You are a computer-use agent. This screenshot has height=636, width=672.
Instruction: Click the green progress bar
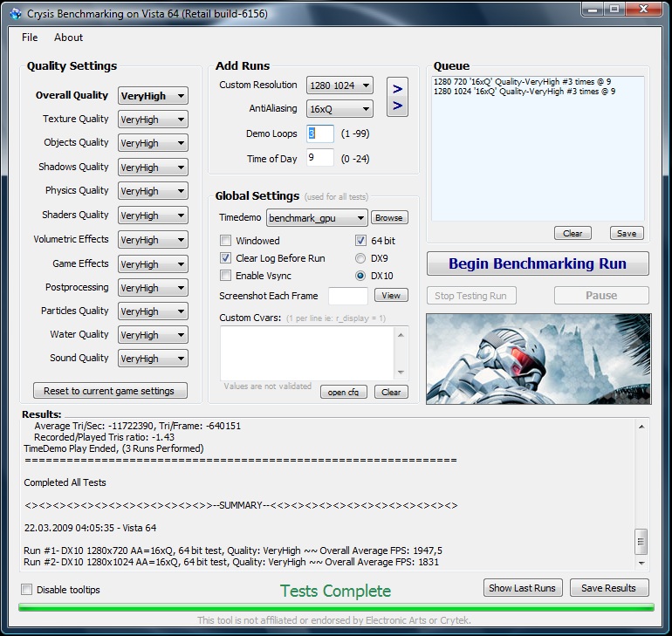336,607
